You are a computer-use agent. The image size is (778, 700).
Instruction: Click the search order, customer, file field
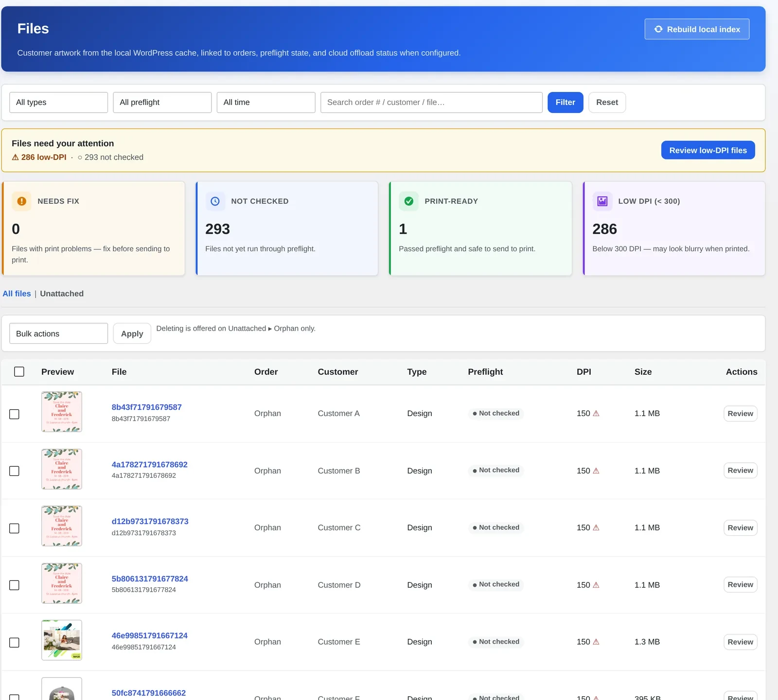click(x=431, y=103)
